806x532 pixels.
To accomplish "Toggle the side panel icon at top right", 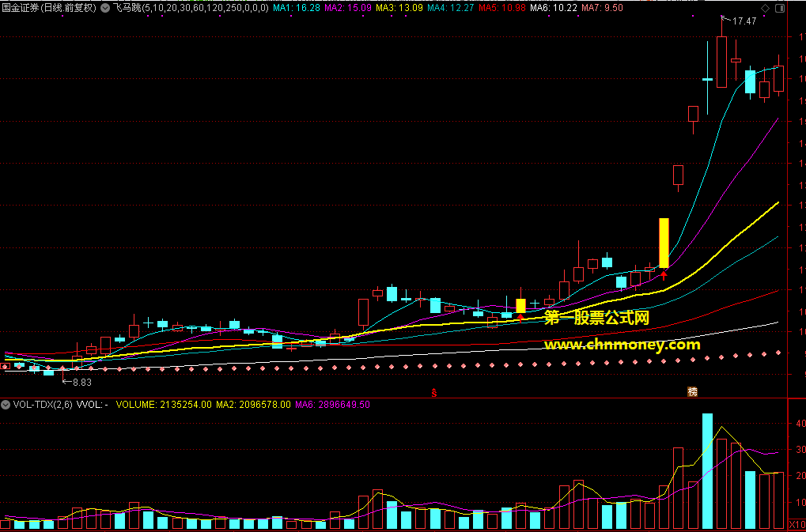I will [781, 8].
